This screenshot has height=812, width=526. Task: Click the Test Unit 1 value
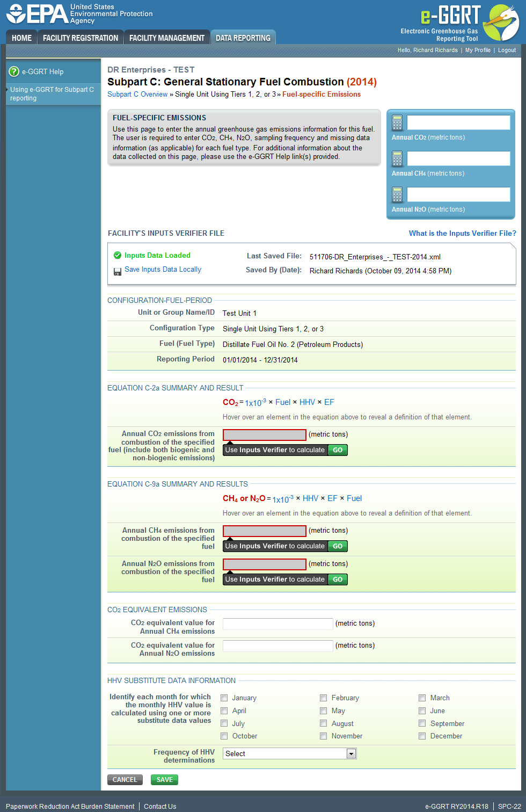pyautogui.click(x=239, y=313)
